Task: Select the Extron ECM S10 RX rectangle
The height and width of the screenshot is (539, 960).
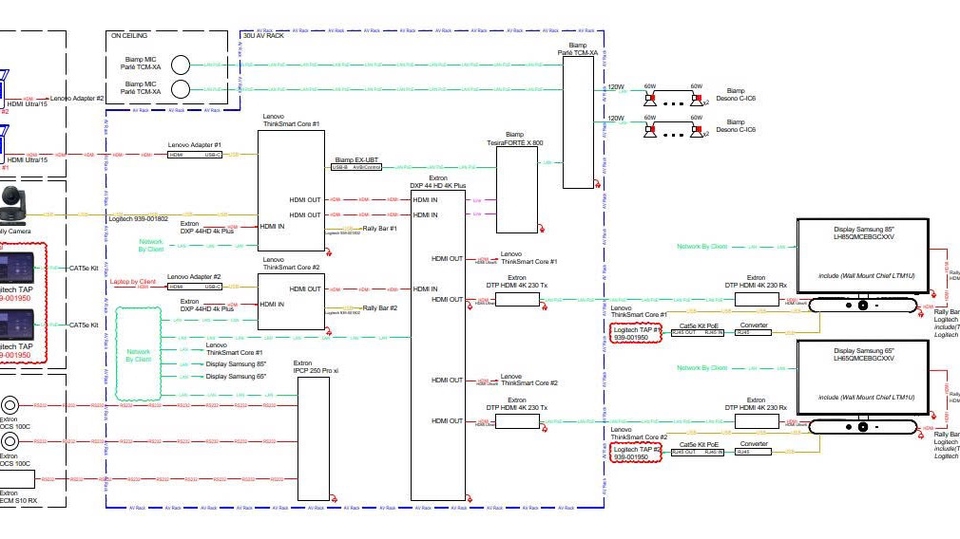Action: (17, 479)
